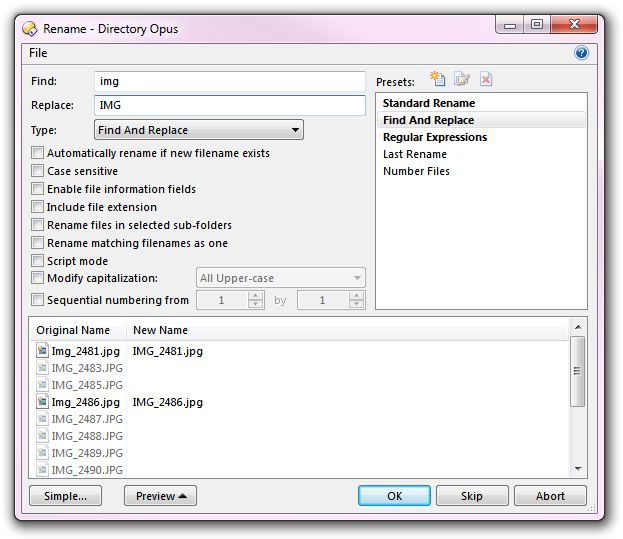Click the file list vertical scrollbar thumb
Viewport: 623px width, 539px height.
[577, 371]
